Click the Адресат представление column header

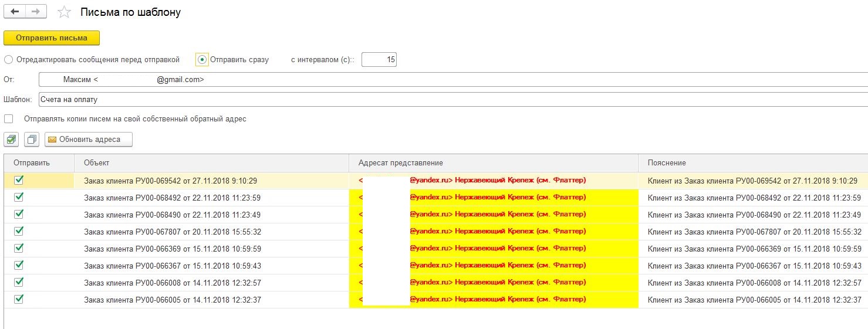click(493, 162)
